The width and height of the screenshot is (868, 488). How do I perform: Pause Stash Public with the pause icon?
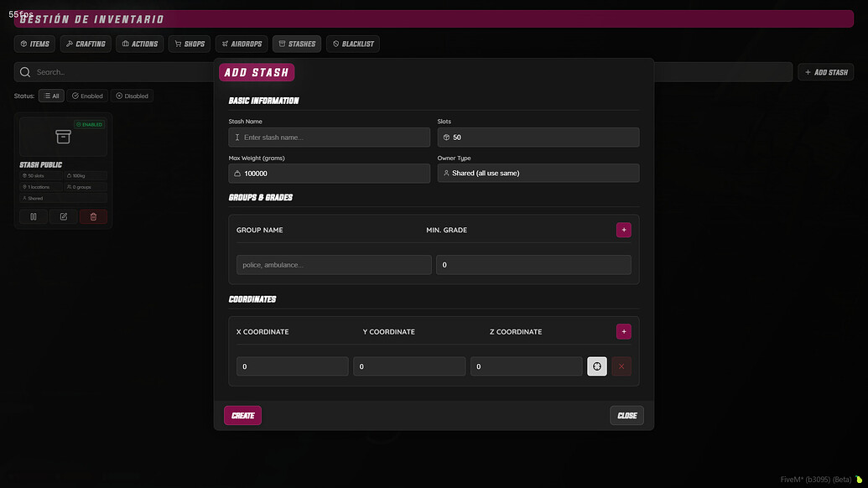pyautogui.click(x=33, y=216)
